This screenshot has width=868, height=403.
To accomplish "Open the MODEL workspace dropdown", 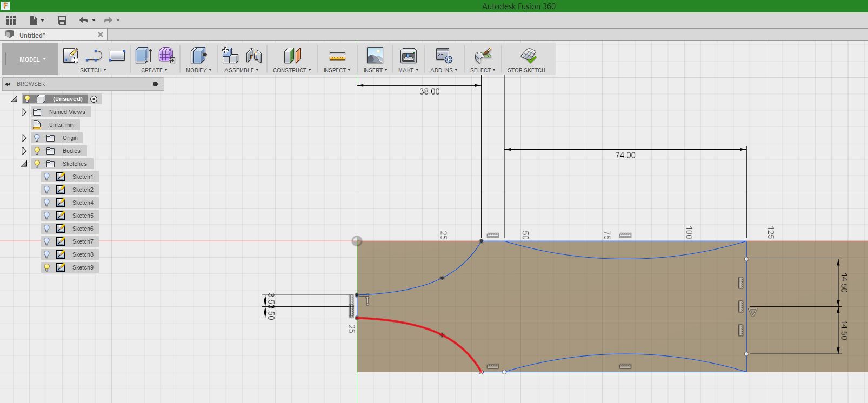I will [x=32, y=59].
